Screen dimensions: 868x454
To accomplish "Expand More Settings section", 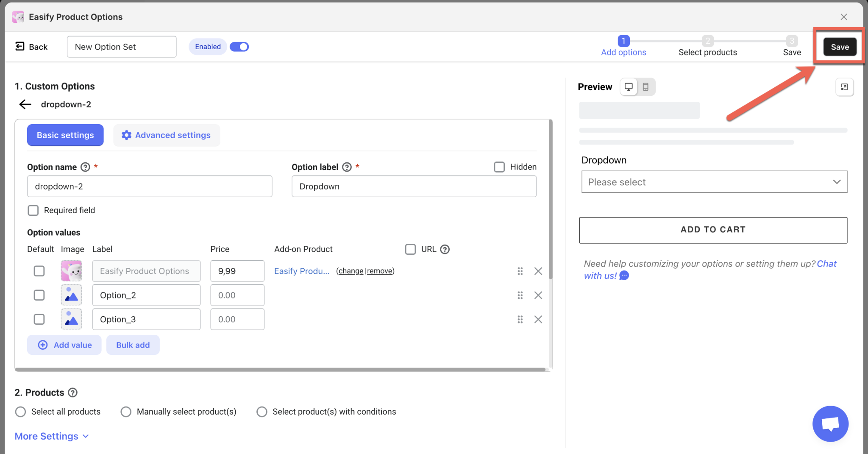I will [51, 436].
